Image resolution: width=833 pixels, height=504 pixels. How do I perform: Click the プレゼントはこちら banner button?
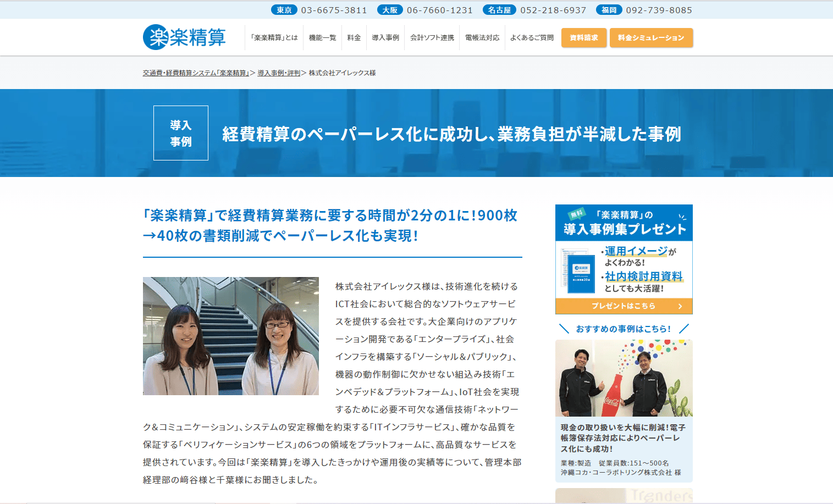click(624, 306)
